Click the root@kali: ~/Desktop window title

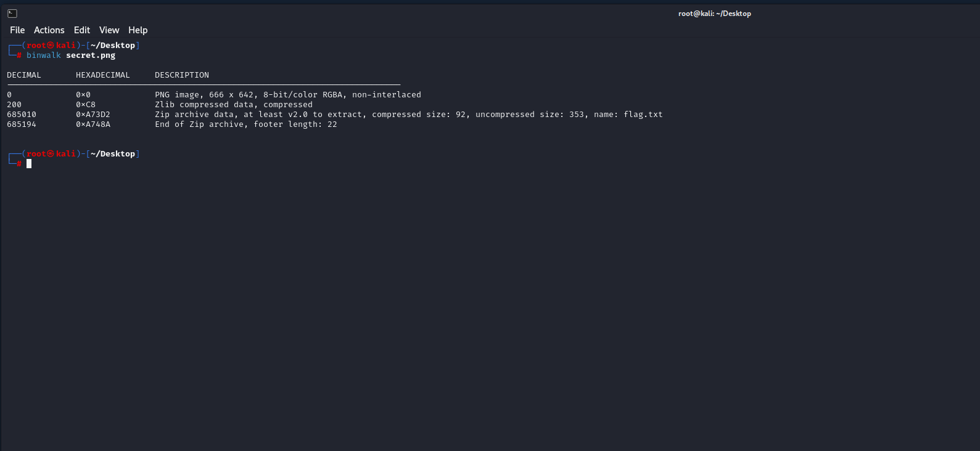click(715, 14)
